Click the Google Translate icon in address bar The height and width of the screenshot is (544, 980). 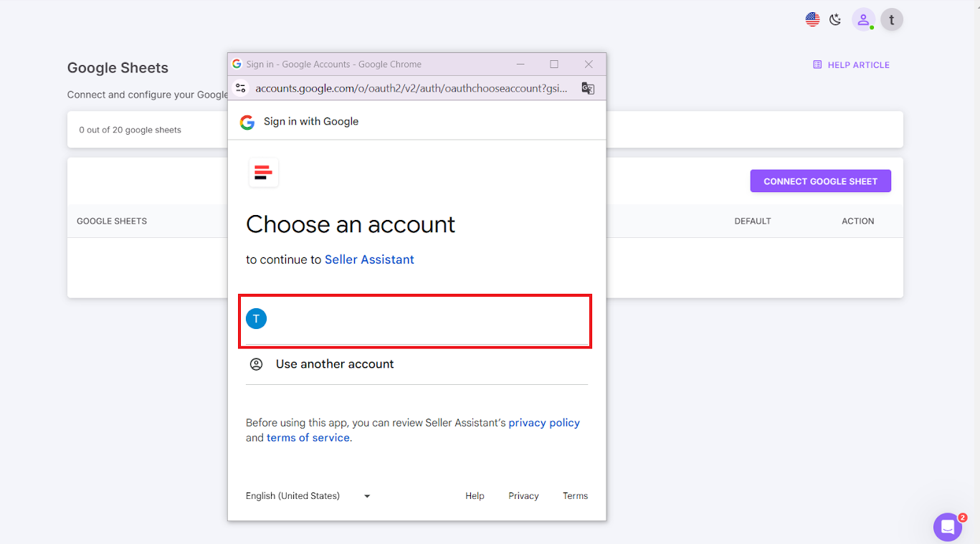(x=588, y=87)
